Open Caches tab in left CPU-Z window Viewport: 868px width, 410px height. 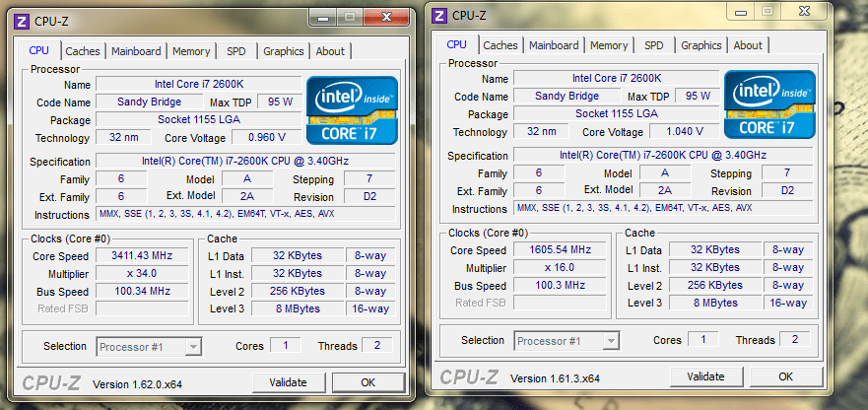pos(83,51)
